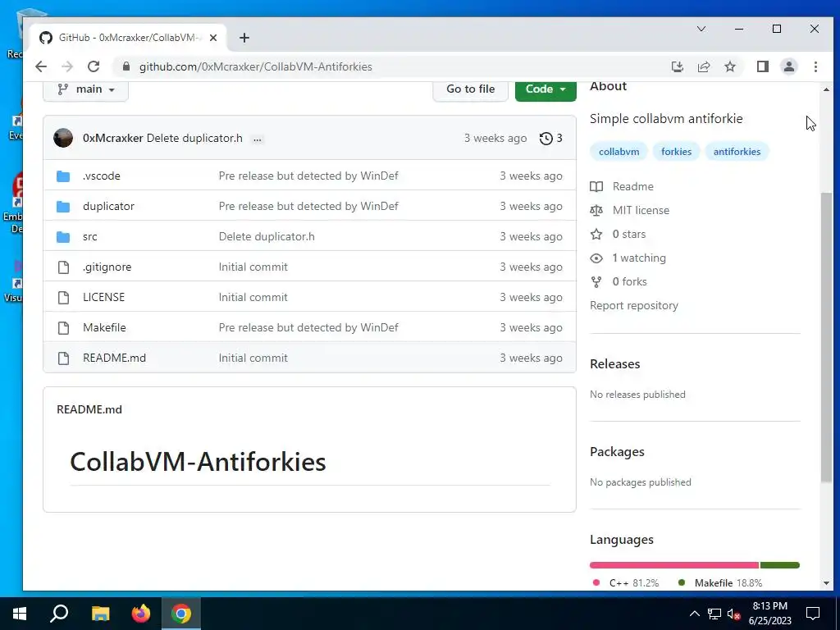The width and height of the screenshot is (840, 630).
Task: Click the scrollbar down arrow
Action: pyautogui.click(x=826, y=583)
